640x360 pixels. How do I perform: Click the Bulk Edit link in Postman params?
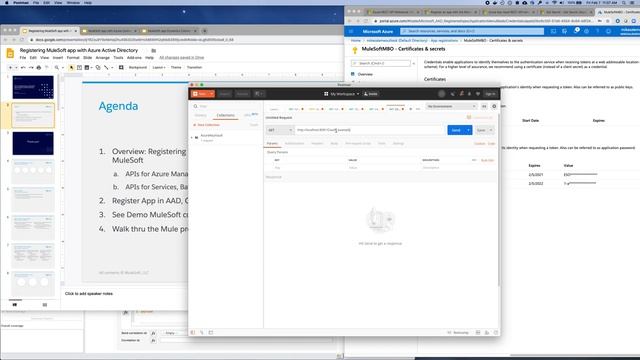[487, 160]
